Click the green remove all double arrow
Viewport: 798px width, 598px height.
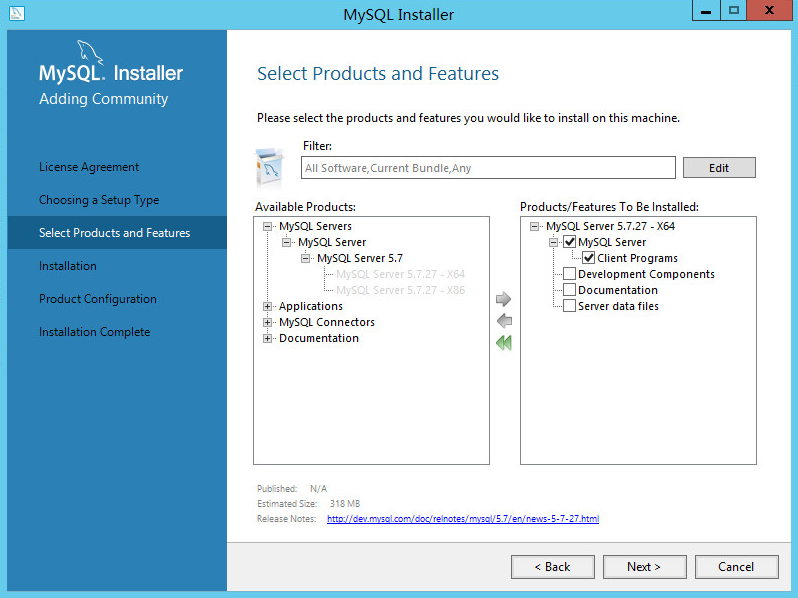pos(503,343)
